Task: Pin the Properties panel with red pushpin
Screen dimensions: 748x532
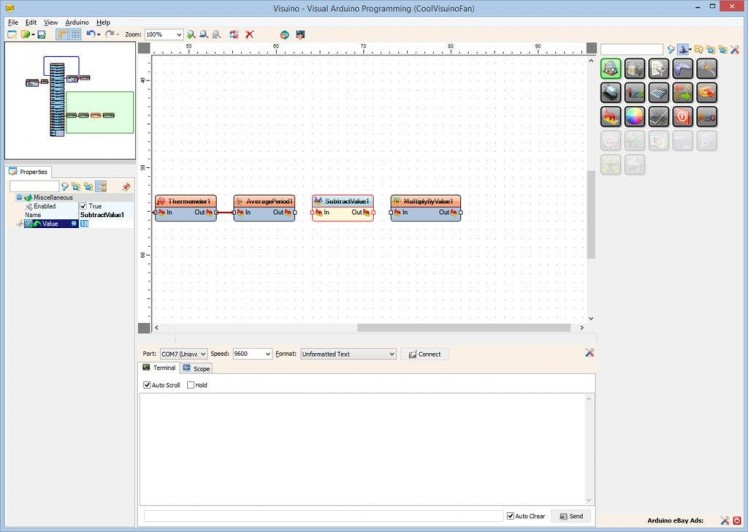Action: 126,186
